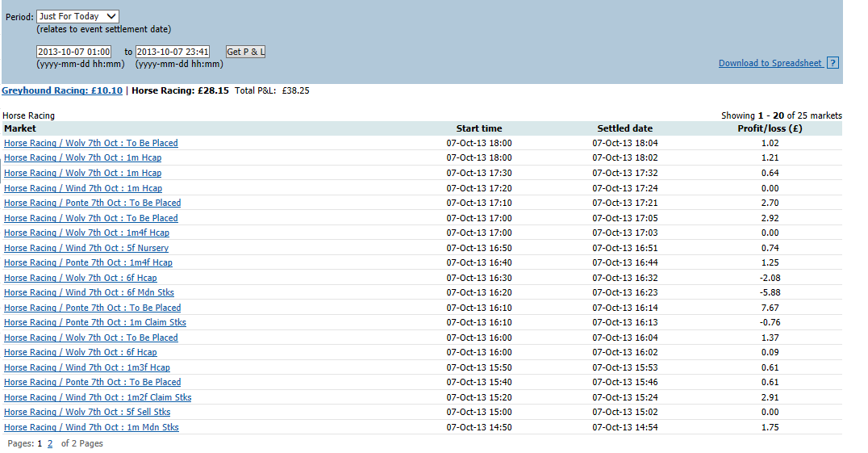Viewport: 868px width, 453px height.
Task: Open the Wind 7th Oct : 6f Mdn Stks market
Action: [x=89, y=292]
